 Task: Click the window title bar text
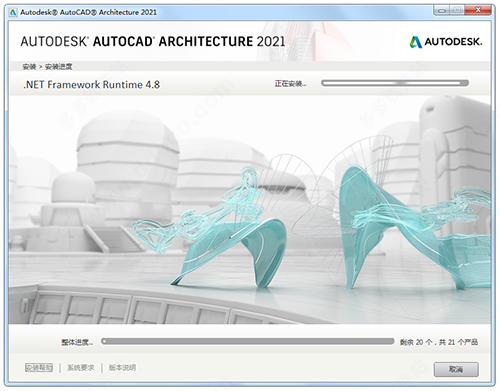[x=88, y=12]
